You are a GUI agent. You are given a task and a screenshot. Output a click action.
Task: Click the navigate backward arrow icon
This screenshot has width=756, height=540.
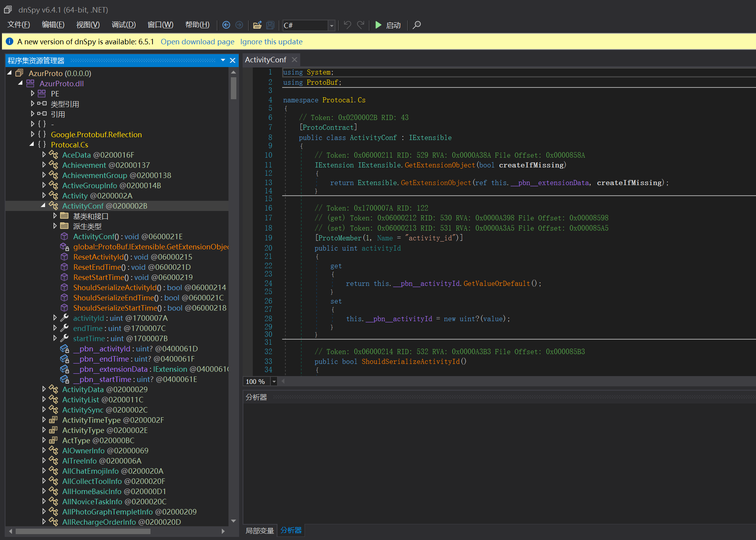click(x=226, y=25)
